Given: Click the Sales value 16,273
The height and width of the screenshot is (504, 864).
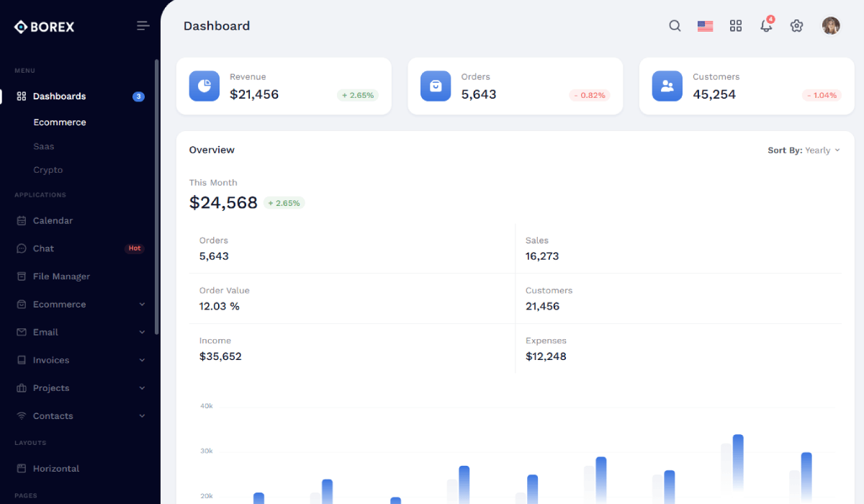Looking at the screenshot, I should tap(542, 256).
